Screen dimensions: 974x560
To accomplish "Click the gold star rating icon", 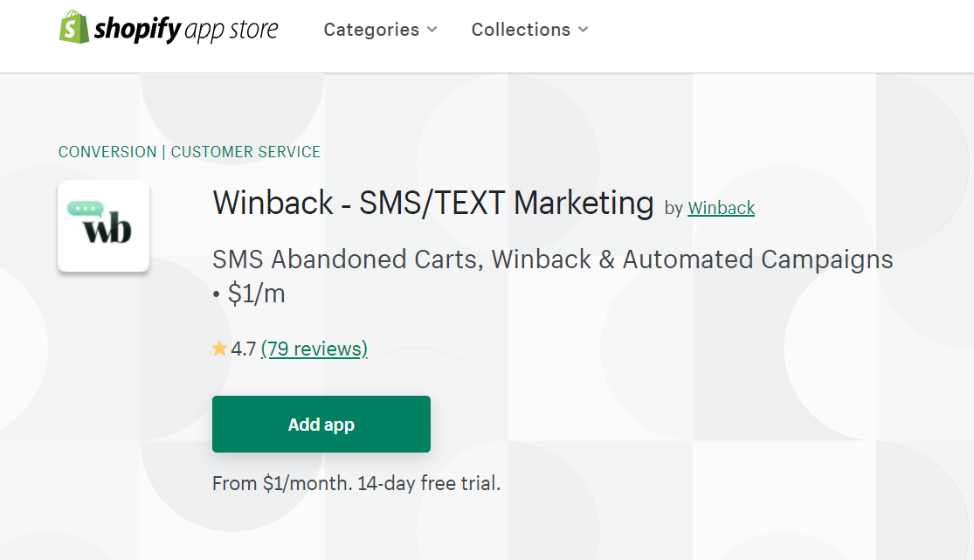I will (x=219, y=349).
